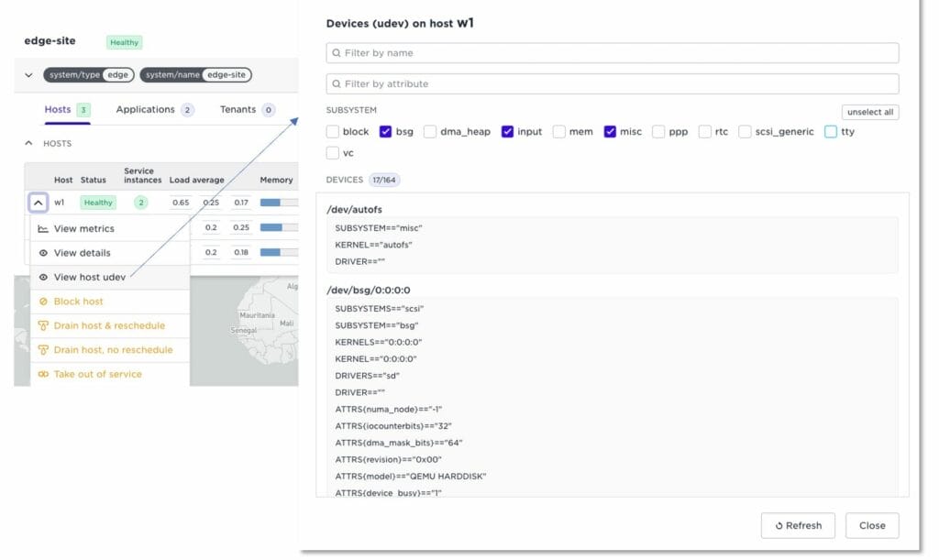
Task: Collapse the edge-site labels chevron
Action: pos(28,75)
